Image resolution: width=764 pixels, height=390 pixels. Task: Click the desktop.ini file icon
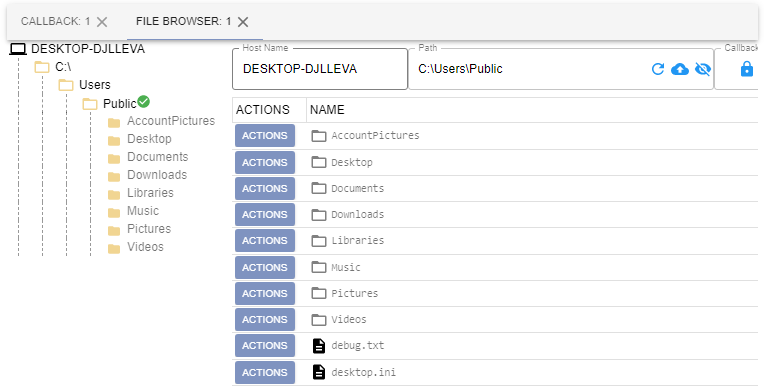click(x=319, y=372)
